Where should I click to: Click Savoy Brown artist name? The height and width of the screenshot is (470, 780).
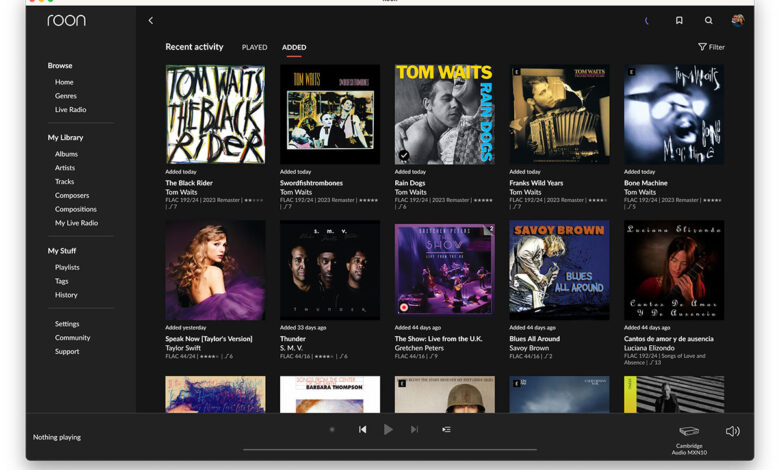(529, 348)
